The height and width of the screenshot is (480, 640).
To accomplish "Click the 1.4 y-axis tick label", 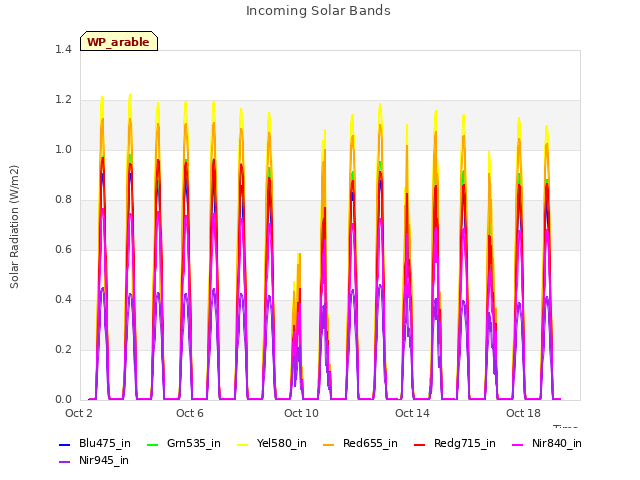I will (63, 49).
